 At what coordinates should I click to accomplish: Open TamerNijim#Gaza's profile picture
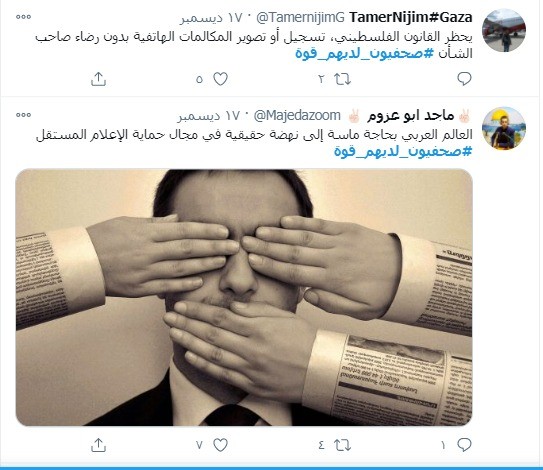[x=504, y=30]
